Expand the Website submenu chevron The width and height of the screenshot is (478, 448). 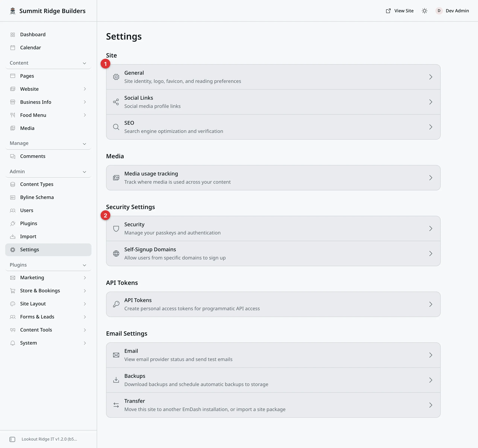coord(85,89)
